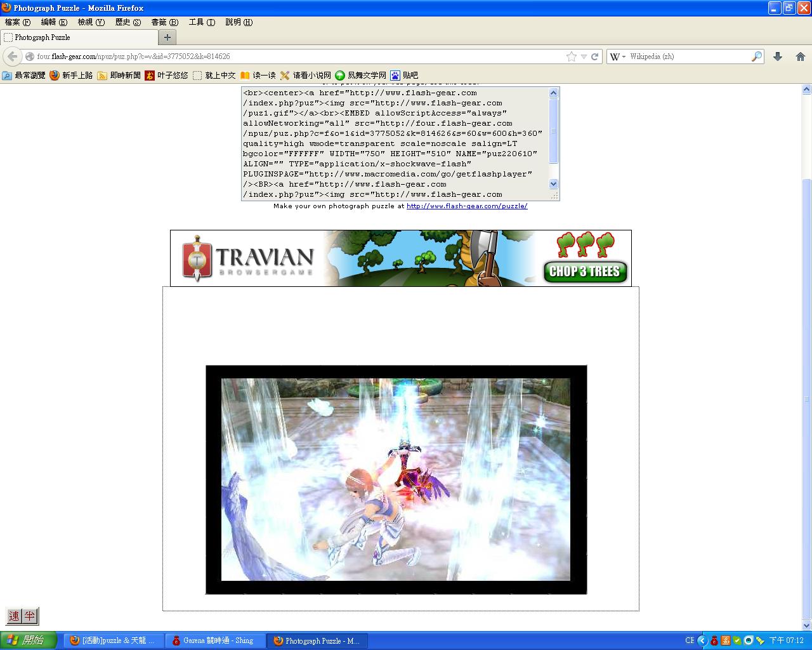Reload the page with the refresh icon

click(595, 56)
